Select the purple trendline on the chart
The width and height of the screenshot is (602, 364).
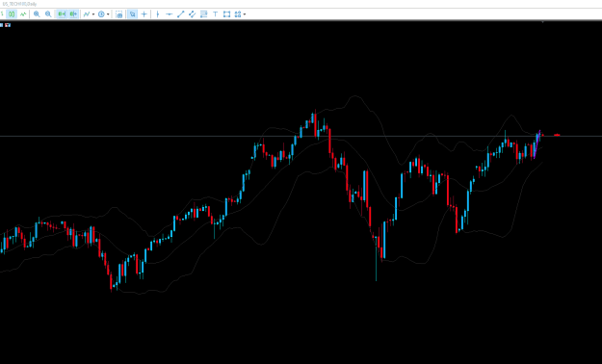tap(537, 144)
